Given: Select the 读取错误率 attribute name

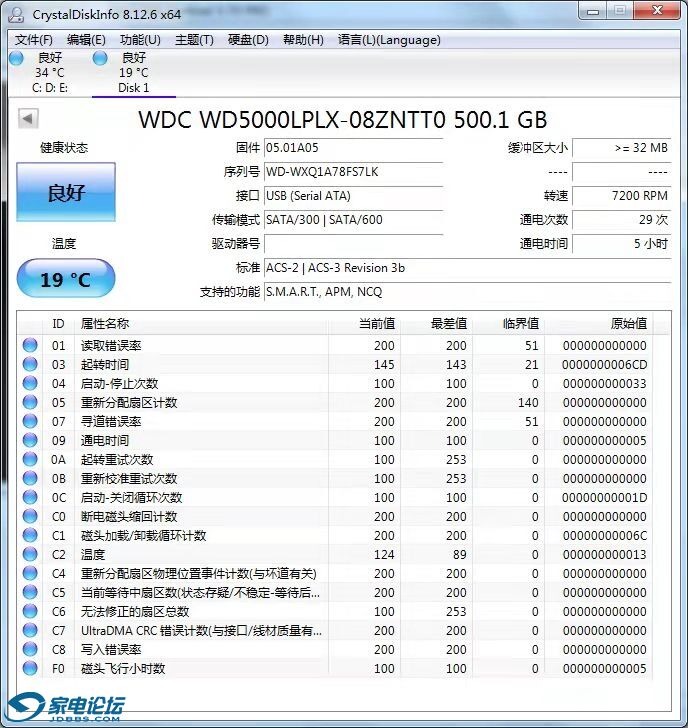Looking at the screenshot, I should pos(111,345).
